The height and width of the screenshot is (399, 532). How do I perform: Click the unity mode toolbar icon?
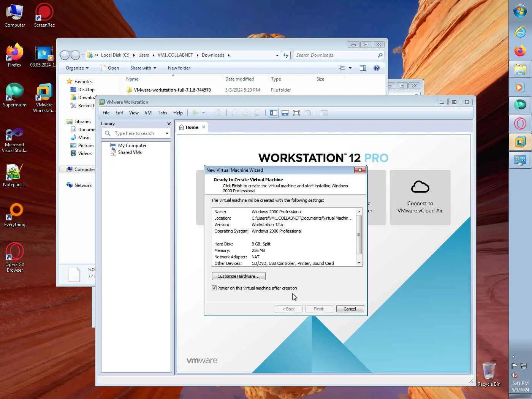tap(308, 113)
